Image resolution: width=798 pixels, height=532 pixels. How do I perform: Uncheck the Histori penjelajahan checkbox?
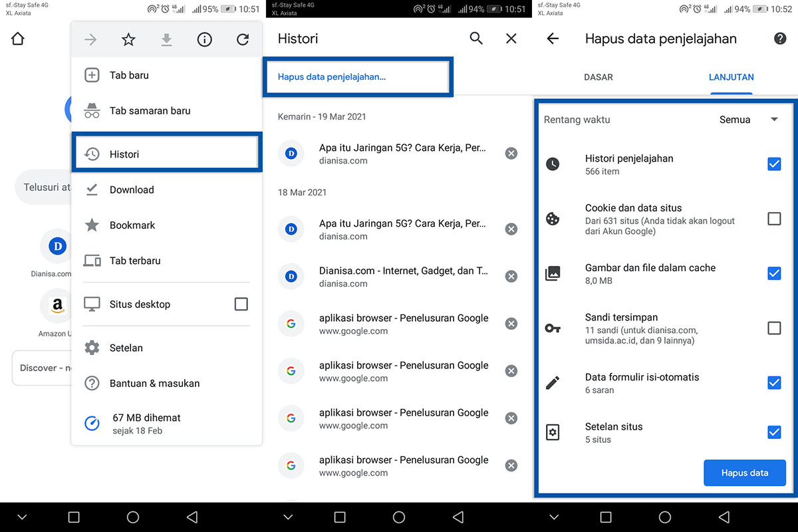(774, 164)
